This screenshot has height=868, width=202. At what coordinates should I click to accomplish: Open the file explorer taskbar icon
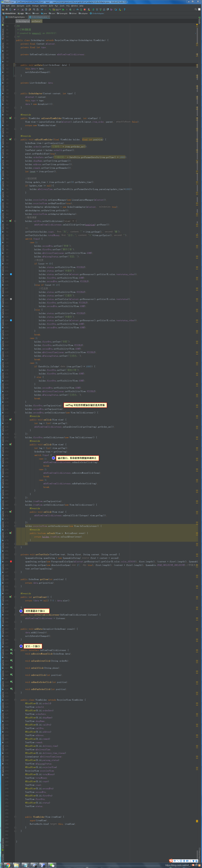coord(16,865)
